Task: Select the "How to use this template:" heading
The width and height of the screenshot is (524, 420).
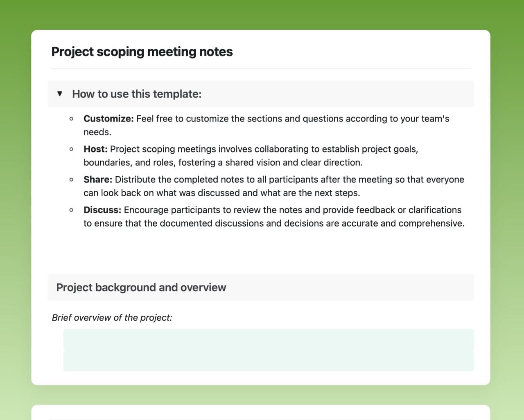Action: [x=137, y=94]
